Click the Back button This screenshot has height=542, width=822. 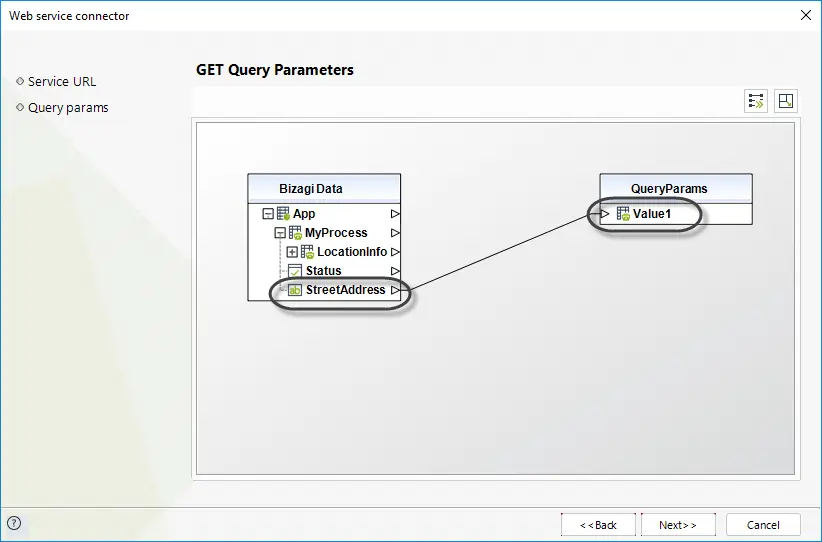598,525
